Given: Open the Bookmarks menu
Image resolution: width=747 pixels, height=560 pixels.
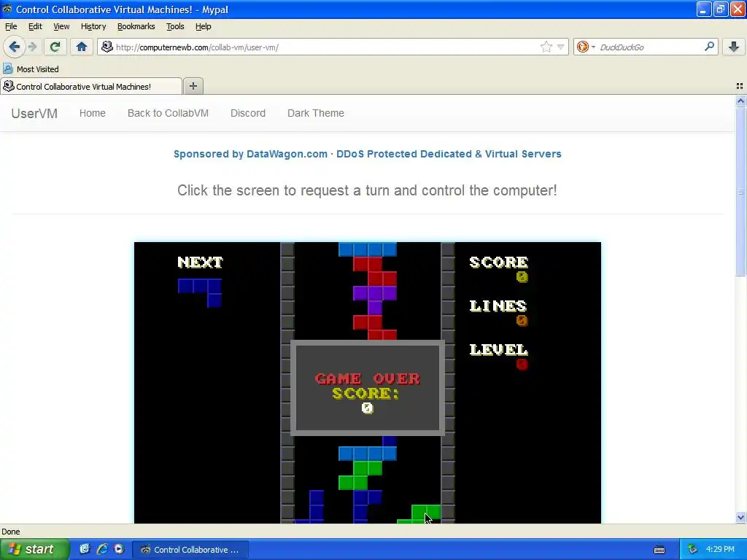Looking at the screenshot, I should click(136, 26).
